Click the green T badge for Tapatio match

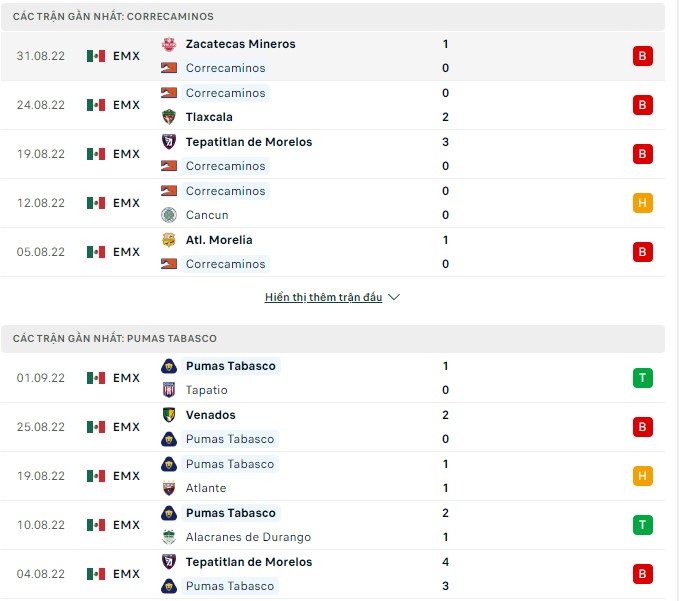(x=642, y=378)
